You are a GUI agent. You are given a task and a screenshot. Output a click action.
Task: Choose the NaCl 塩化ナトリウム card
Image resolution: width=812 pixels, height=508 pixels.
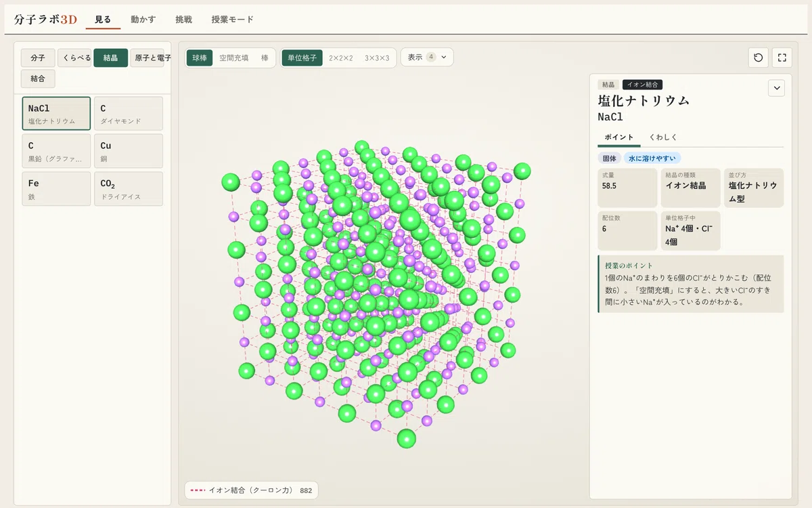click(56, 113)
